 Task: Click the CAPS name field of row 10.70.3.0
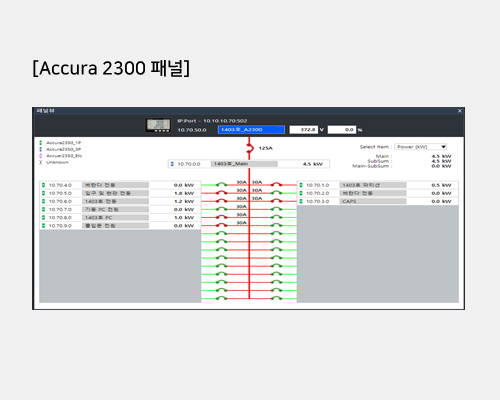coord(373,201)
